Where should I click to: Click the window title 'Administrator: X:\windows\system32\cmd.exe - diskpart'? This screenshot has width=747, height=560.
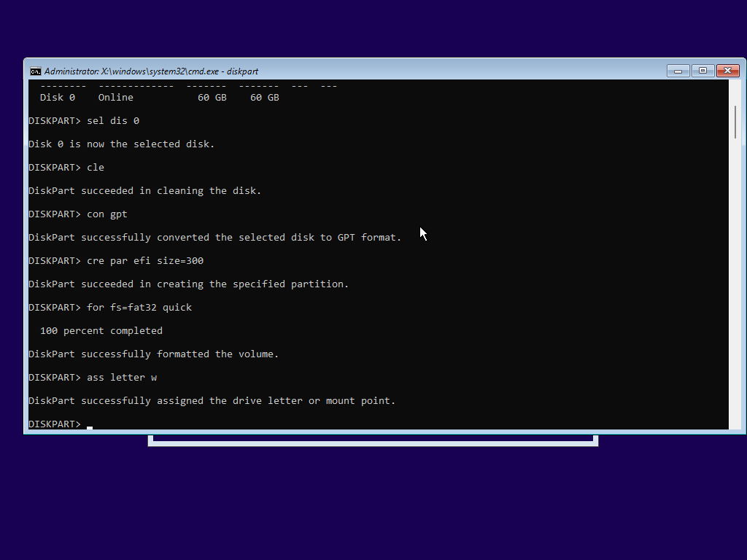point(151,71)
